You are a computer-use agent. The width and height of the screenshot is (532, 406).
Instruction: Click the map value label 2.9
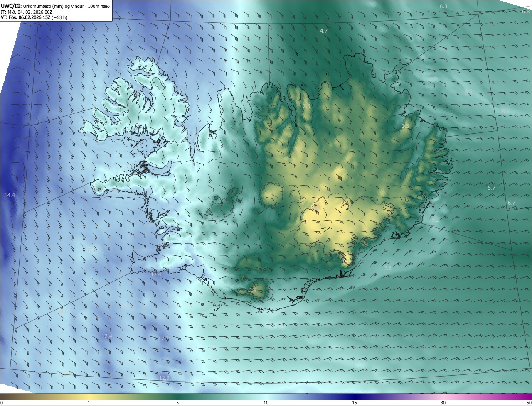tap(253, 291)
